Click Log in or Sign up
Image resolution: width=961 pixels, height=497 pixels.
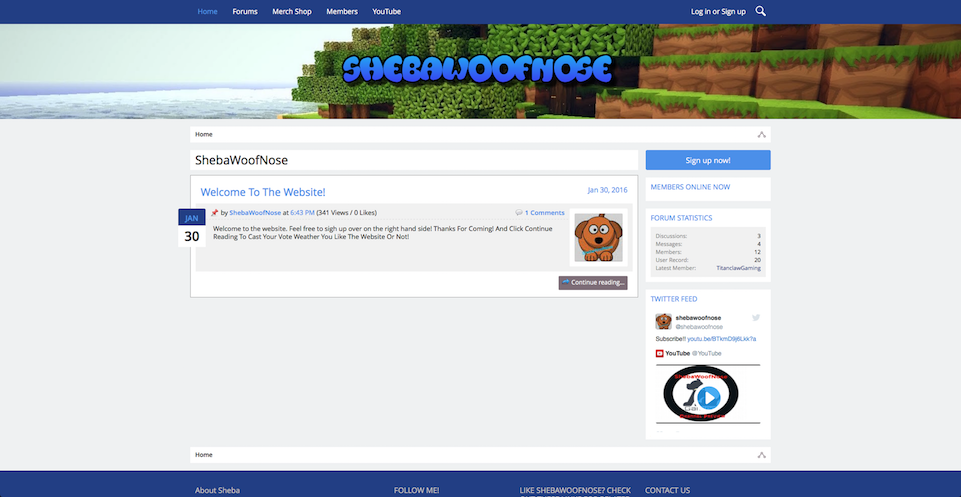click(718, 12)
